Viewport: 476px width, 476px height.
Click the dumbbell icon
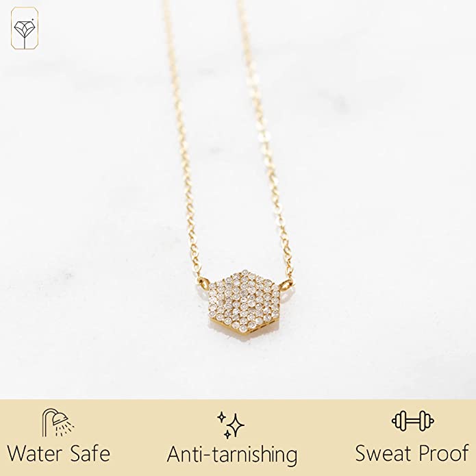413,421
